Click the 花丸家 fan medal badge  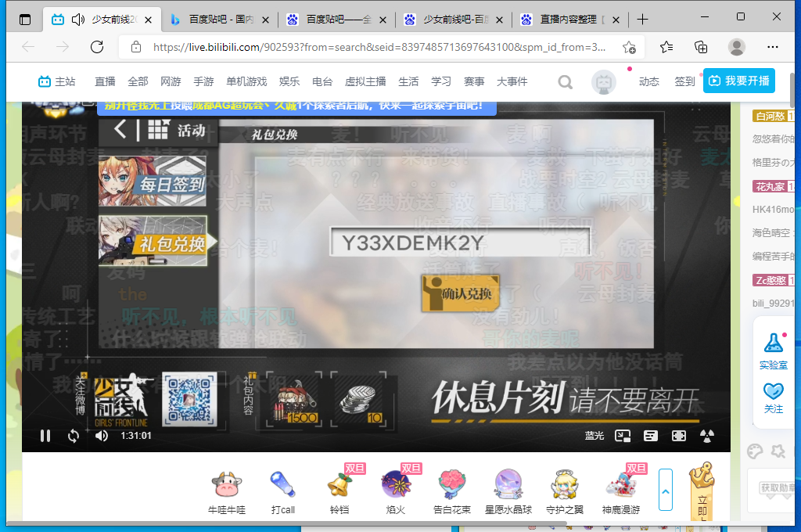click(773, 186)
